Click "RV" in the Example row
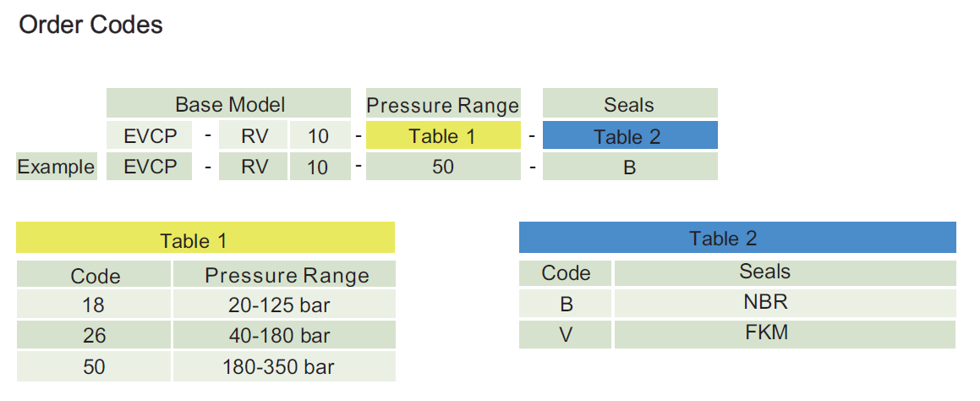Screen dimensions: 980x401 click(254, 167)
